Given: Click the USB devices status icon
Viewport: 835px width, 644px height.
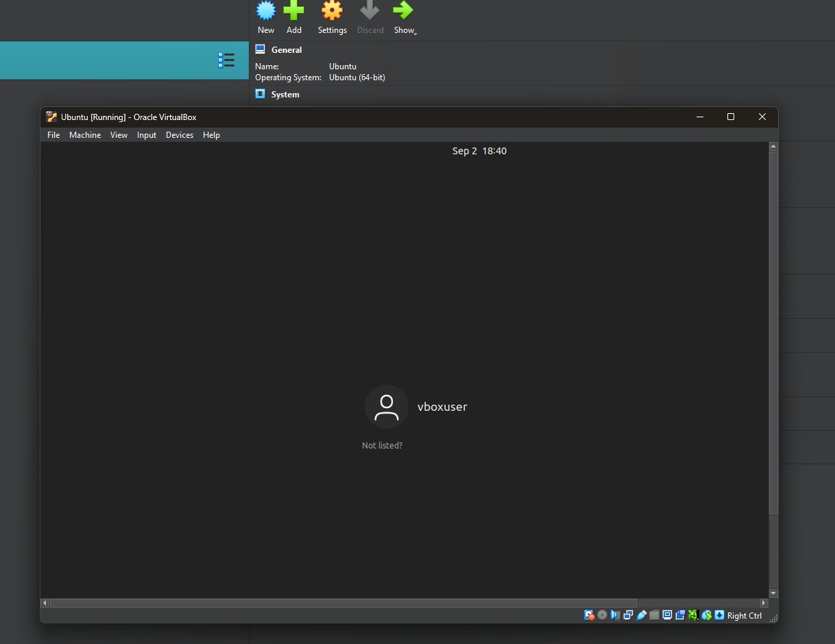Looking at the screenshot, I should pyautogui.click(x=641, y=615).
